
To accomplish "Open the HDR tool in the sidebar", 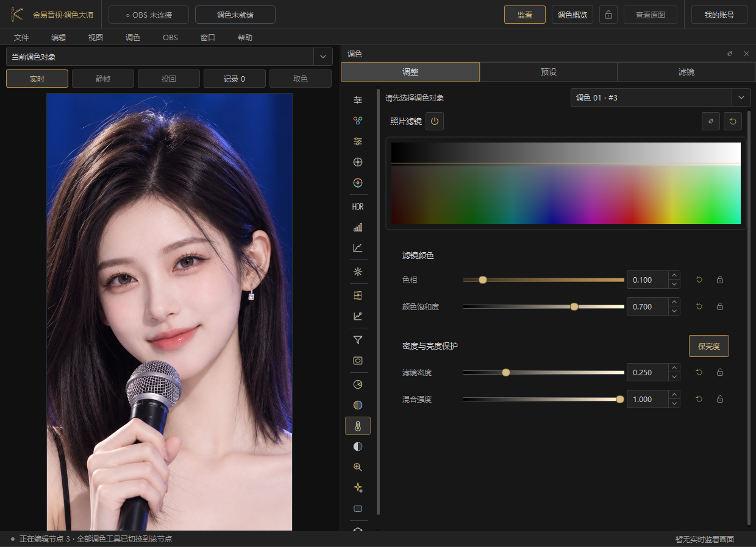I will [x=358, y=206].
